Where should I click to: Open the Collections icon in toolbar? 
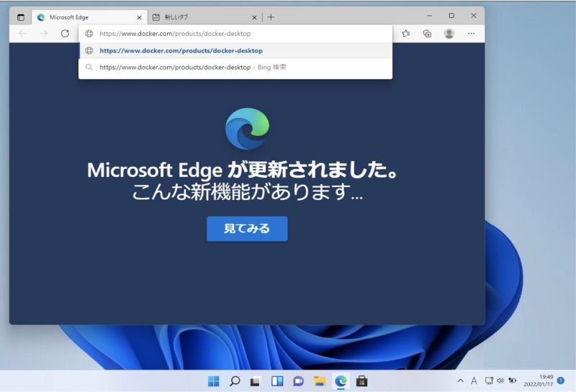click(x=427, y=33)
